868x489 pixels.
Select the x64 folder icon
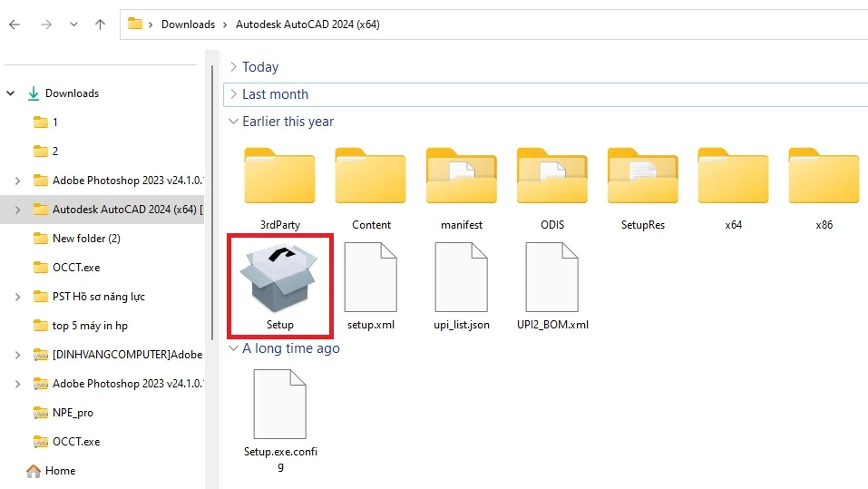coord(734,176)
